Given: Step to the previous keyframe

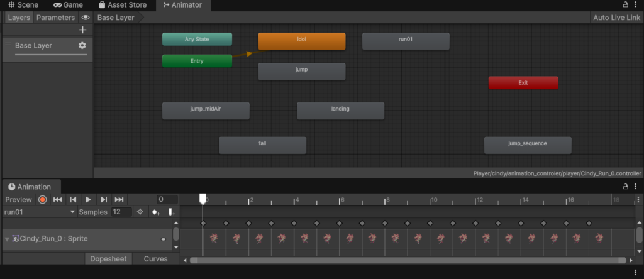Looking at the screenshot, I should pyautogui.click(x=73, y=199).
